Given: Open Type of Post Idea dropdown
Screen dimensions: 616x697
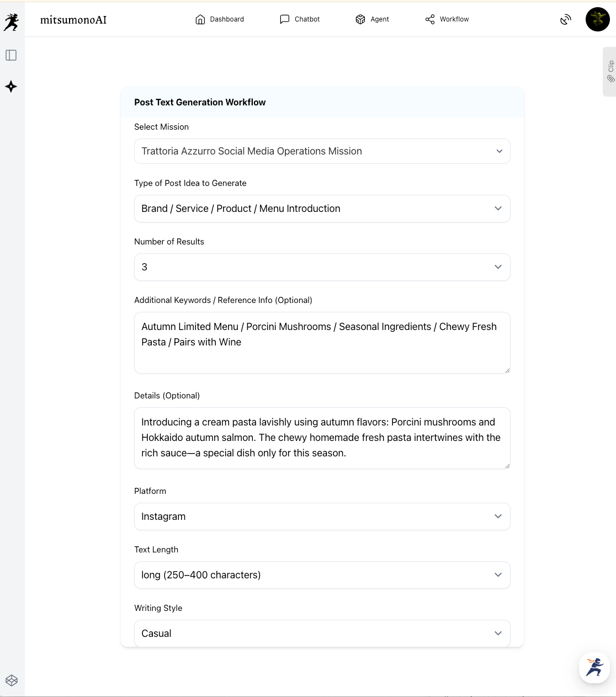Looking at the screenshot, I should 322,209.
